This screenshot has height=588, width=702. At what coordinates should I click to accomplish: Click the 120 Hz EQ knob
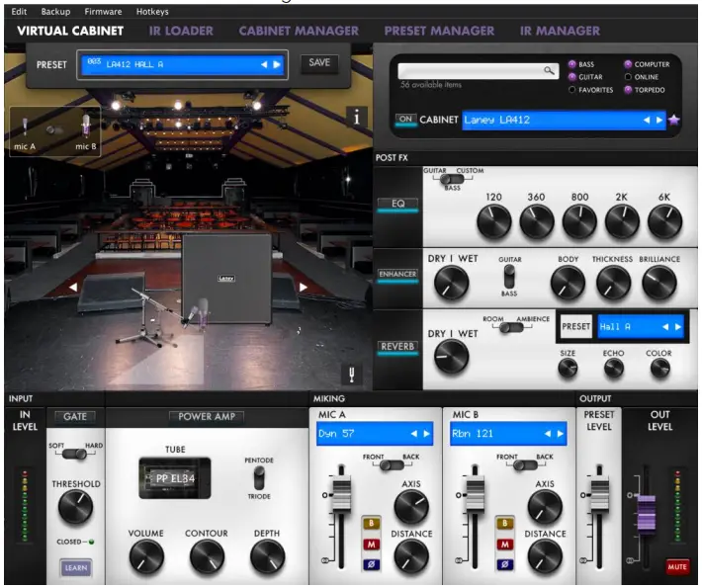tap(493, 221)
